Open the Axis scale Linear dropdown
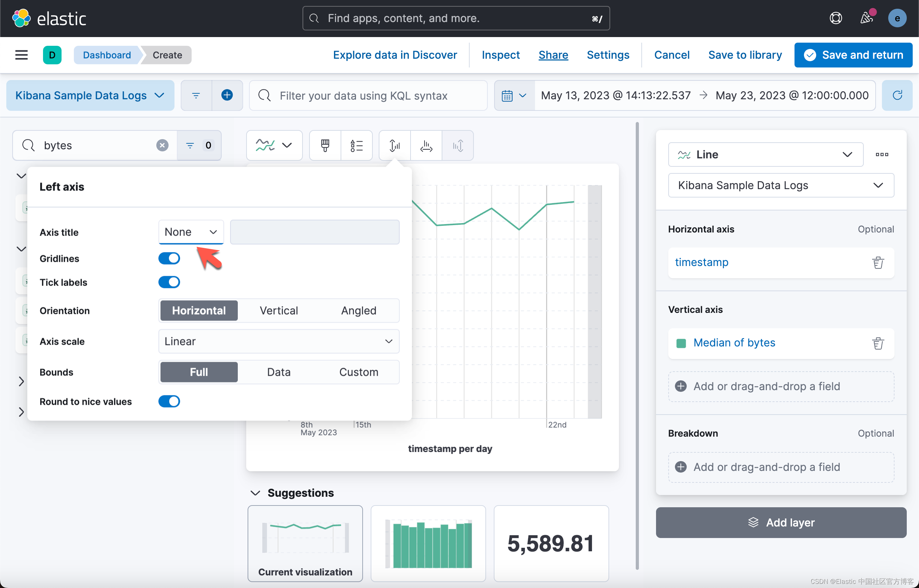 tap(279, 341)
